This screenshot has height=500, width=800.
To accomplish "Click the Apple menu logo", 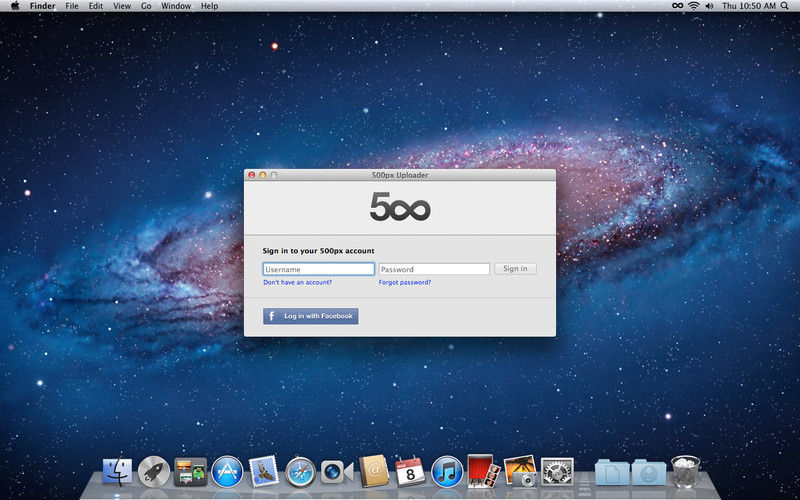I will coord(15,6).
